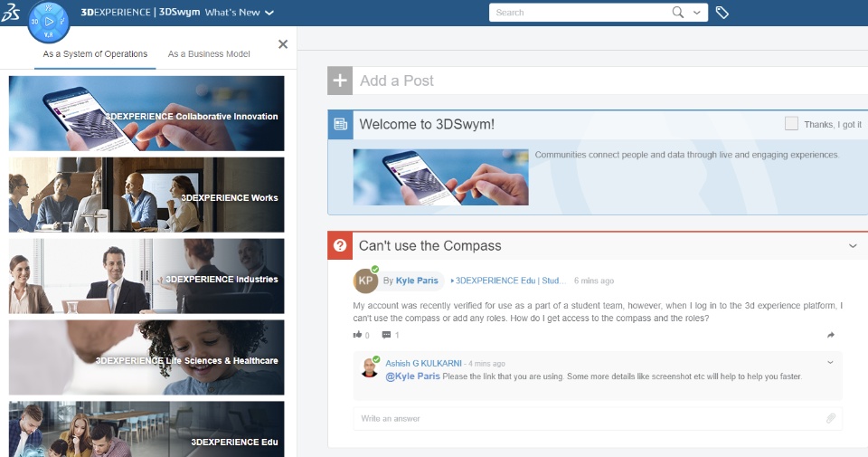868x457 pixels.
Task: Open the 3DEXPERIENCE Compass play button
Action: coord(49,22)
